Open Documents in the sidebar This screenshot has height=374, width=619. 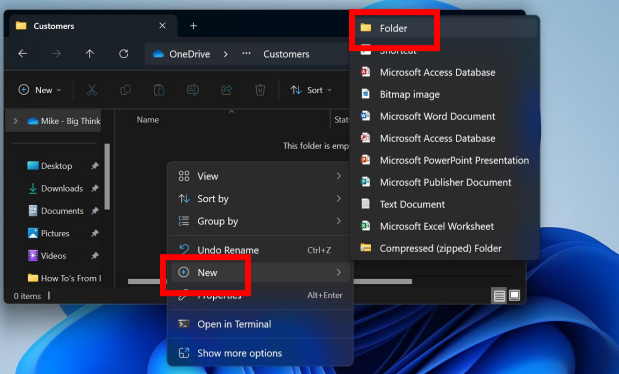pos(56,211)
